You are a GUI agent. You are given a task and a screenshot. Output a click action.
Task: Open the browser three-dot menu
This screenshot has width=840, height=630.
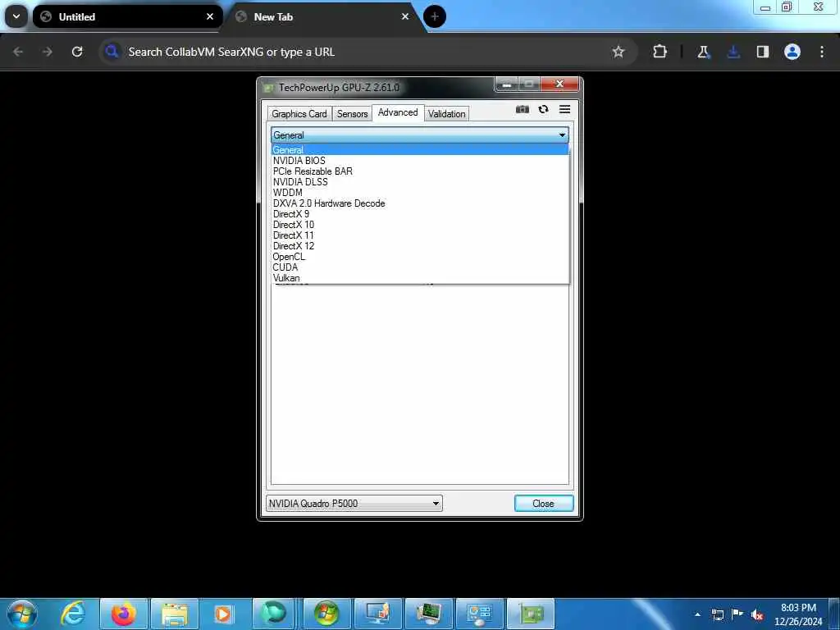pos(822,52)
